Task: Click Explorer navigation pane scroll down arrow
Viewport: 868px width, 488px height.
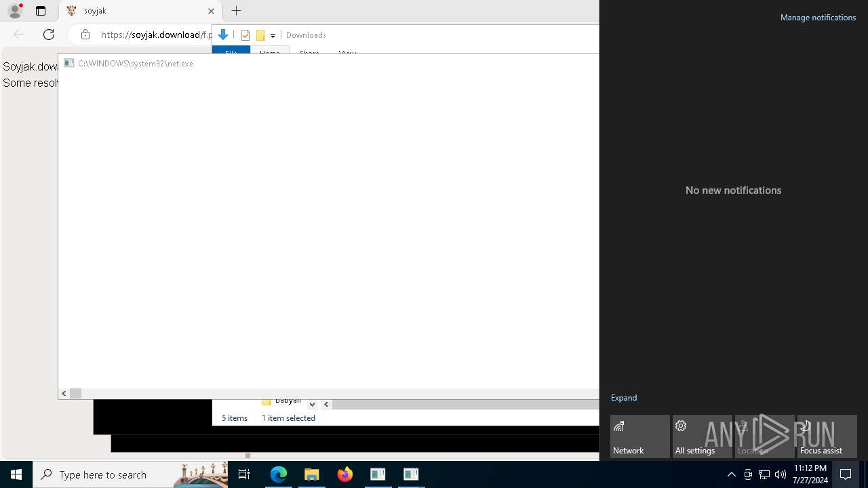Action: [x=312, y=404]
